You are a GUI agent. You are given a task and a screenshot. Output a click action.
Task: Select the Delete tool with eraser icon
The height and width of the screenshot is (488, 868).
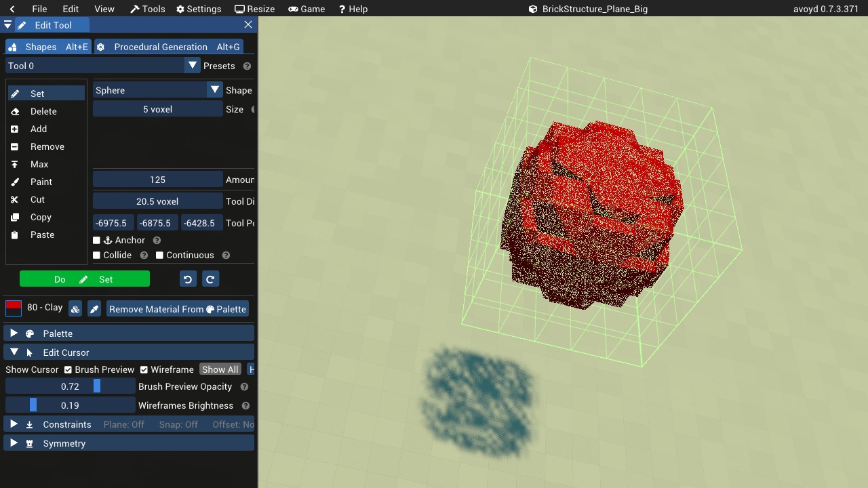[39, 111]
